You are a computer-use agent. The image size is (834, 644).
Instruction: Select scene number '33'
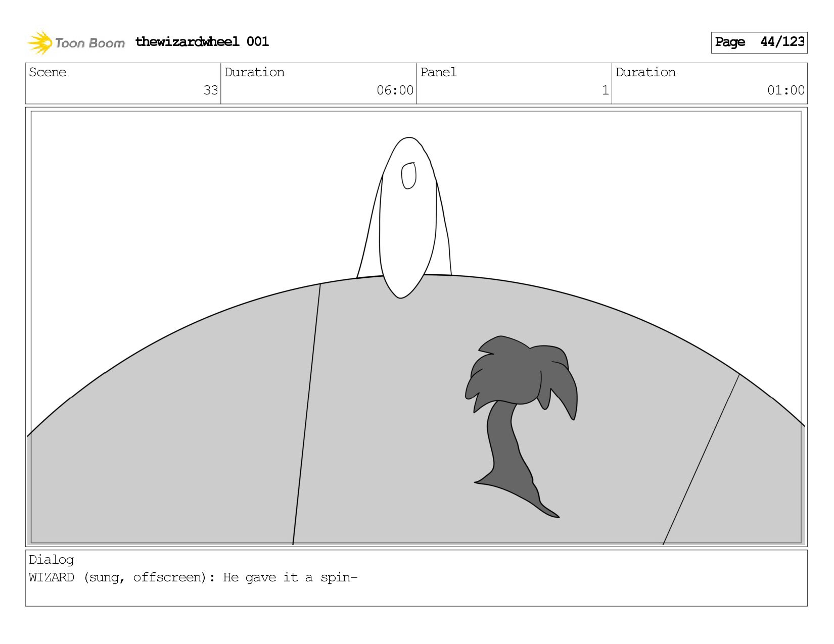point(210,90)
